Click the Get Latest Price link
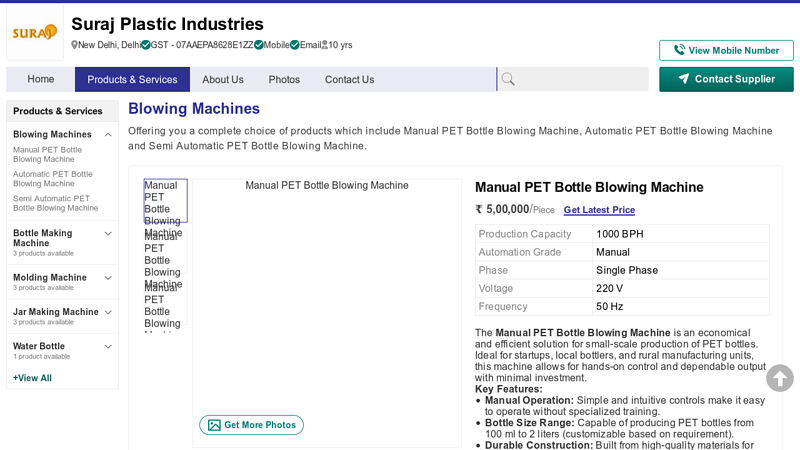800x450 pixels. (x=599, y=210)
